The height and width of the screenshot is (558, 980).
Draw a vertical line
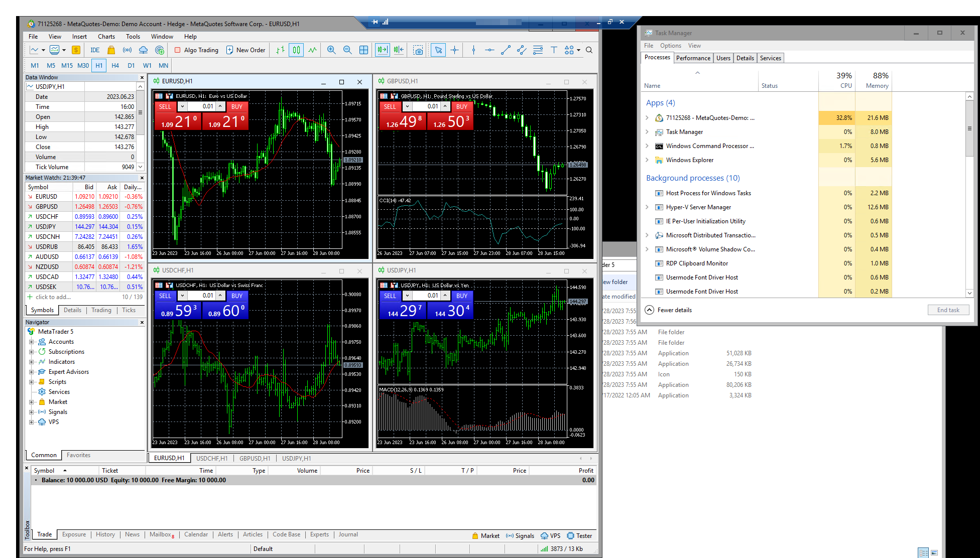point(473,50)
